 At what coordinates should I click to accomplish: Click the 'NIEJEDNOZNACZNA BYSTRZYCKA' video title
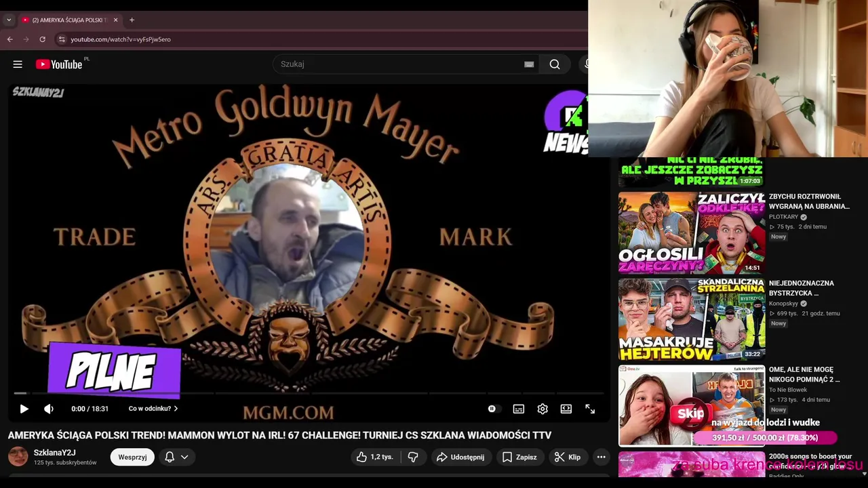pos(802,288)
